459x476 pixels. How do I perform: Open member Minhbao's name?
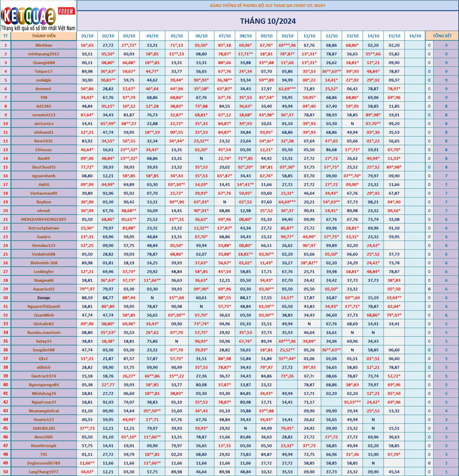[44, 45]
